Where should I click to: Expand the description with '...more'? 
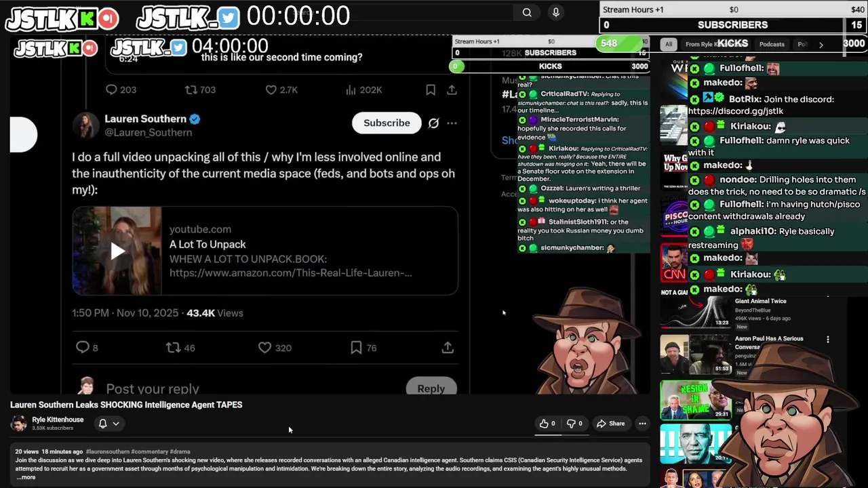coord(26,477)
